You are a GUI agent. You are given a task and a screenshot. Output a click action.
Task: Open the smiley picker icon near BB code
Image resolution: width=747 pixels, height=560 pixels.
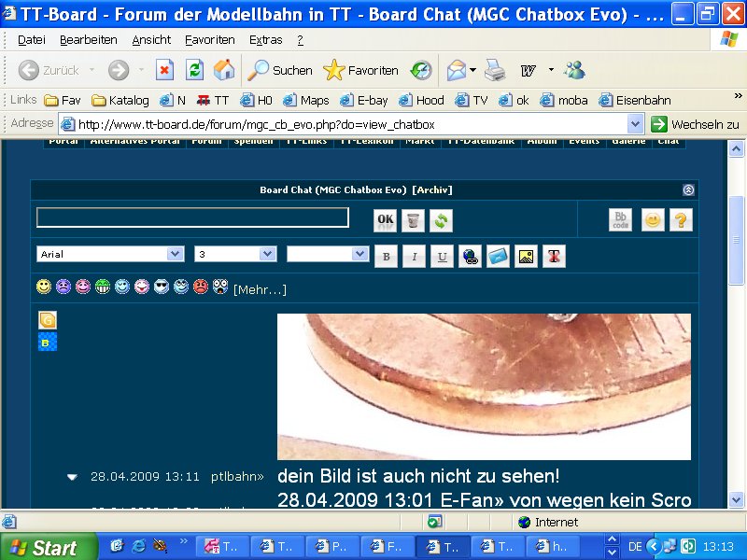point(653,220)
